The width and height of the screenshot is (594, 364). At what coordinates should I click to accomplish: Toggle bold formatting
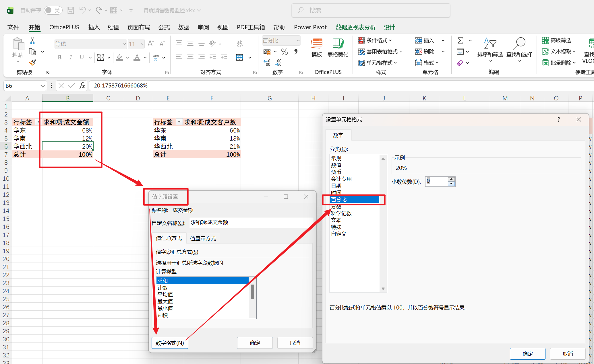tap(59, 57)
